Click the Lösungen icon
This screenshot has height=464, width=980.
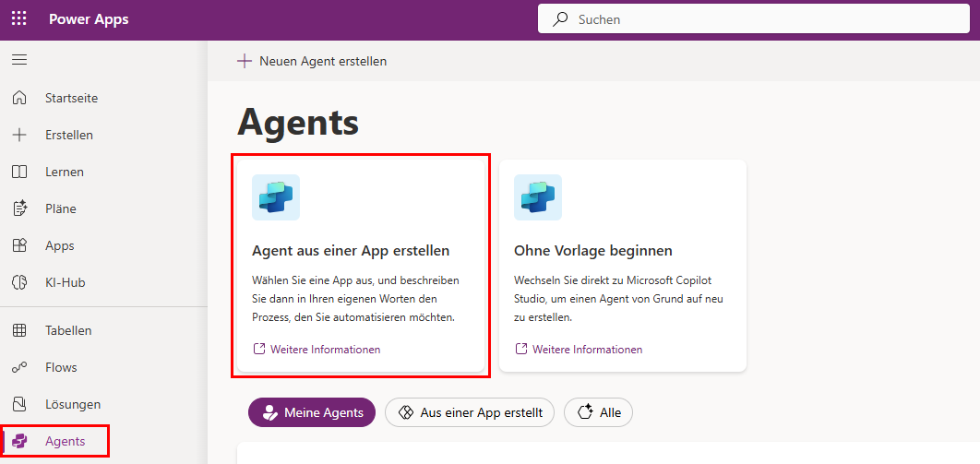pos(19,404)
